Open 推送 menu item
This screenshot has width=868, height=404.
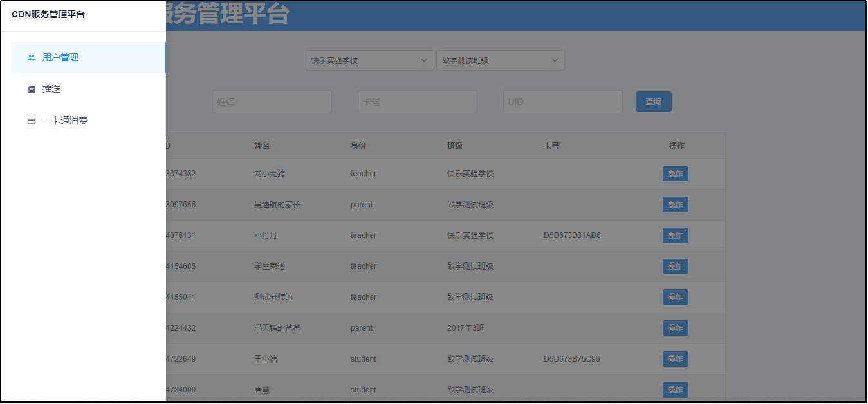[51, 89]
